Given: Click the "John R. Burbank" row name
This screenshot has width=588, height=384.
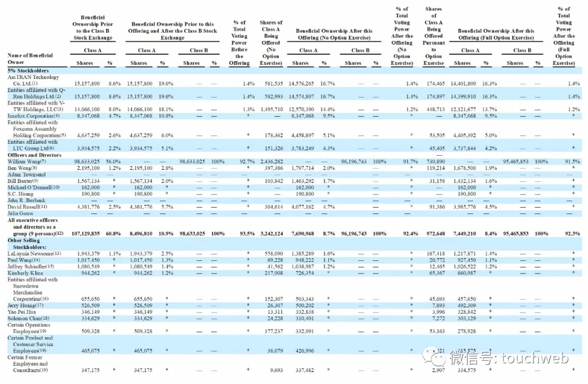Looking at the screenshot, I should tap(26, 200).
